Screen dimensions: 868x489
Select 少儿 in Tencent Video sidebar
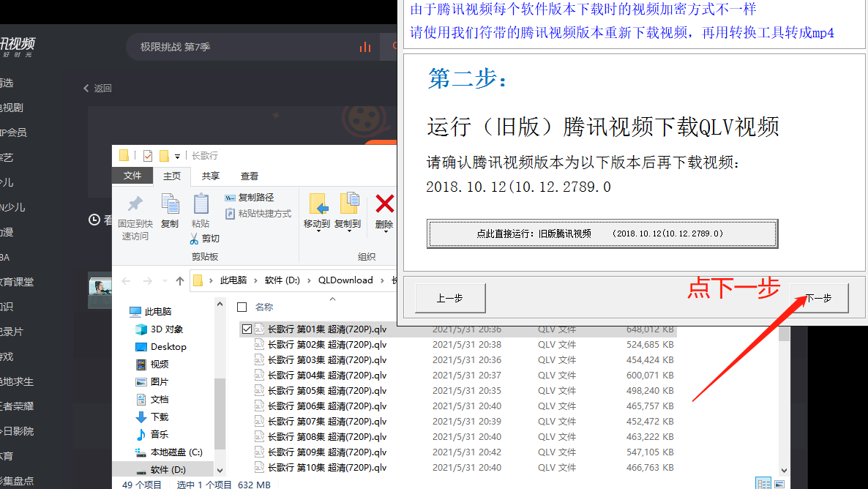tap(7, 182)
